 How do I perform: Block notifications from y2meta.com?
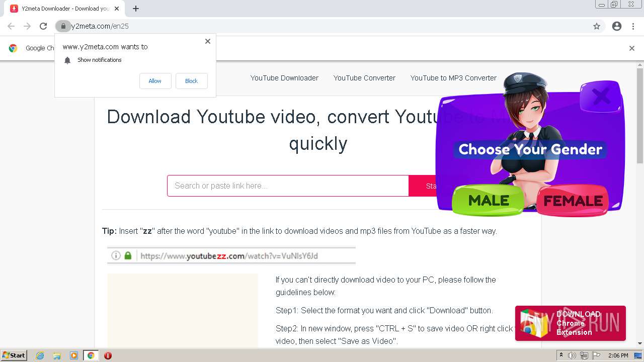[x=191, y=81]
